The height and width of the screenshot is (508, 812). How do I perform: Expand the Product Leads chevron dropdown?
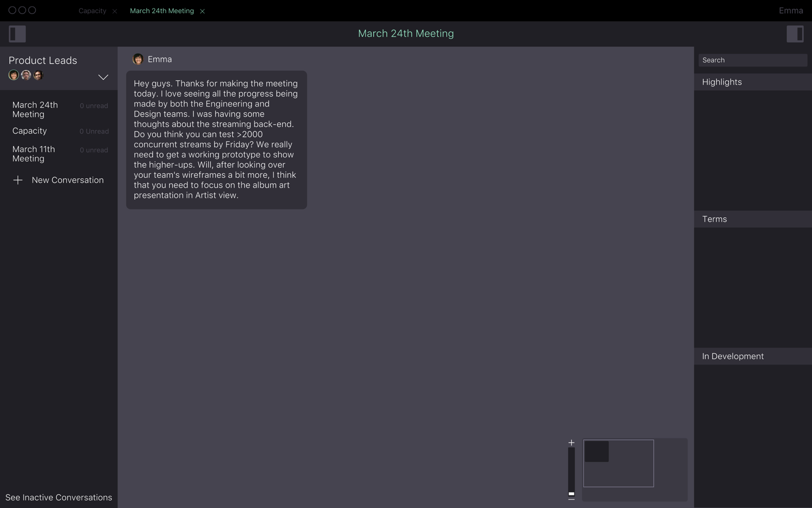(103, 77)
